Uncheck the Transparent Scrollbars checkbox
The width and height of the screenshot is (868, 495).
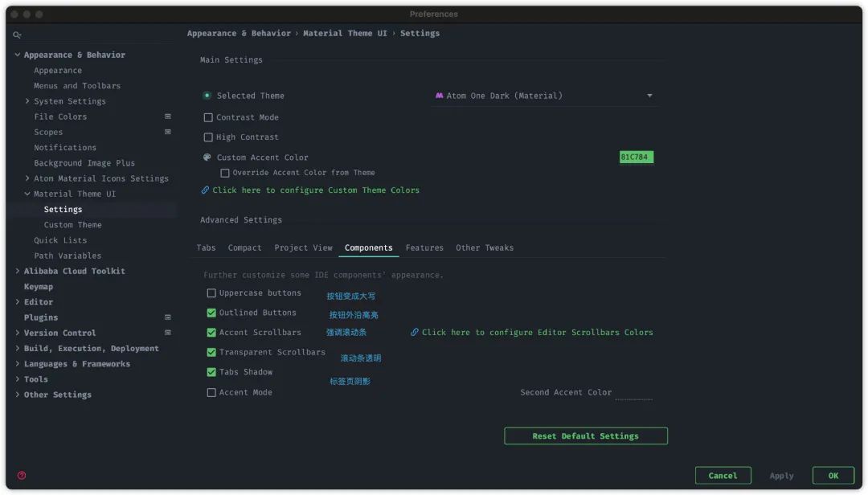[211, 352]
